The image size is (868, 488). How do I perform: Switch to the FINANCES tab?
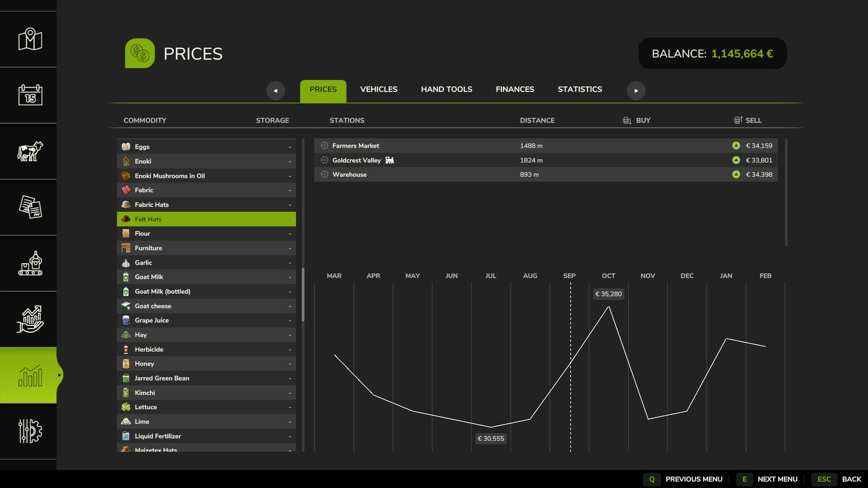coord(515,89)
